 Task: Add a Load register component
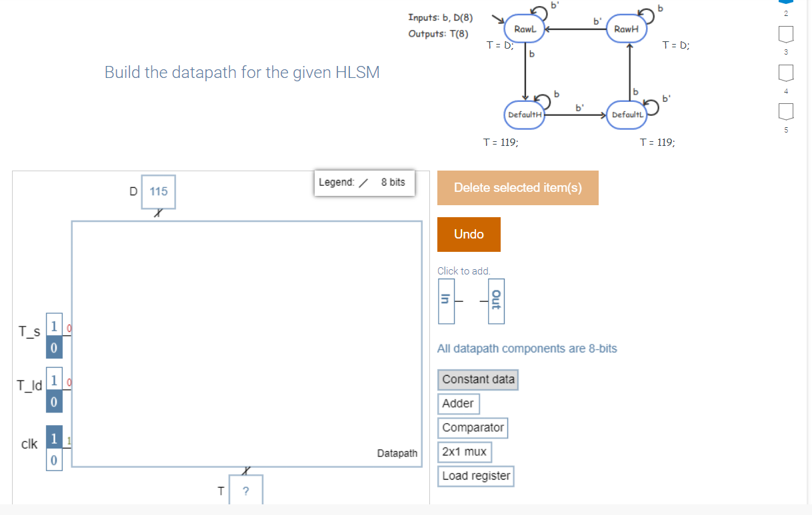point(475,476)
